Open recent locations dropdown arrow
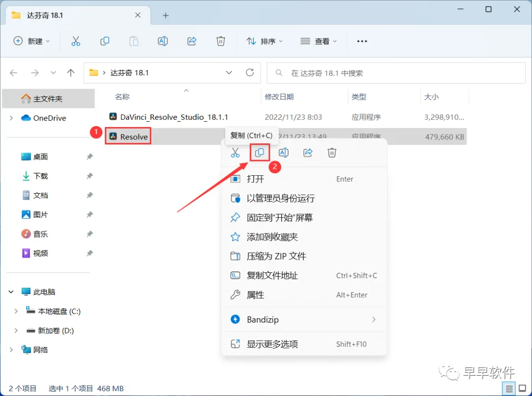This screenshot has height=396, width=532. coord(53,72)
